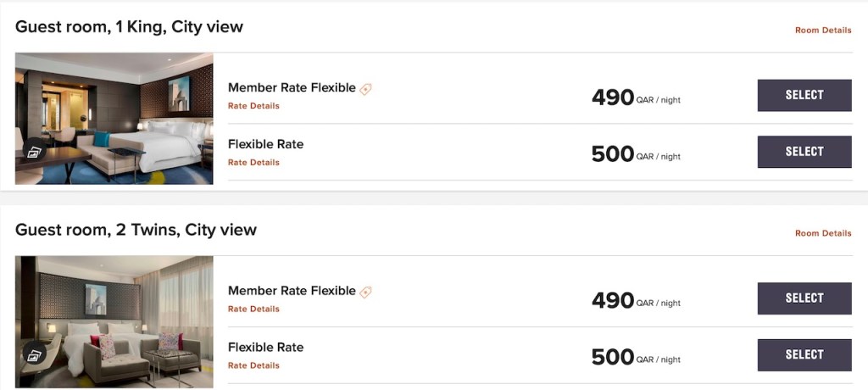Open Room Details for 1 King room
The width and height of the screenshot is (868, 390).
tap(822, 31)
